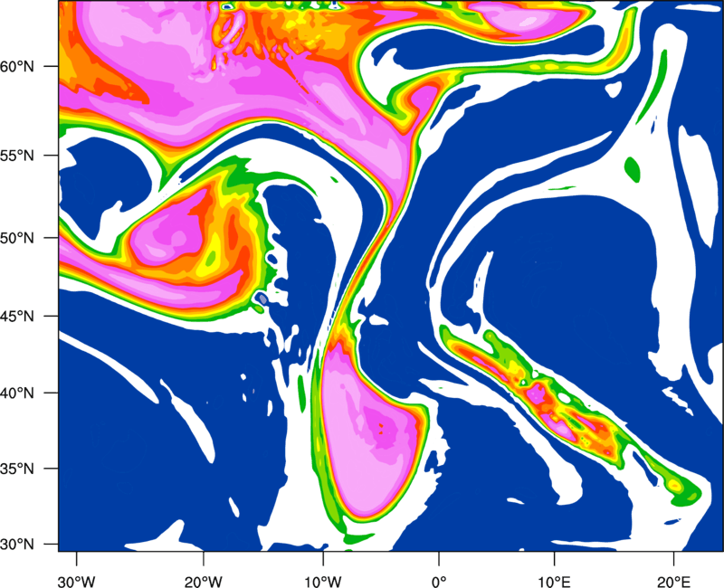Click the 0° longitude label
The height and width of the screenshot is (588, 724).
click(439, 582)
